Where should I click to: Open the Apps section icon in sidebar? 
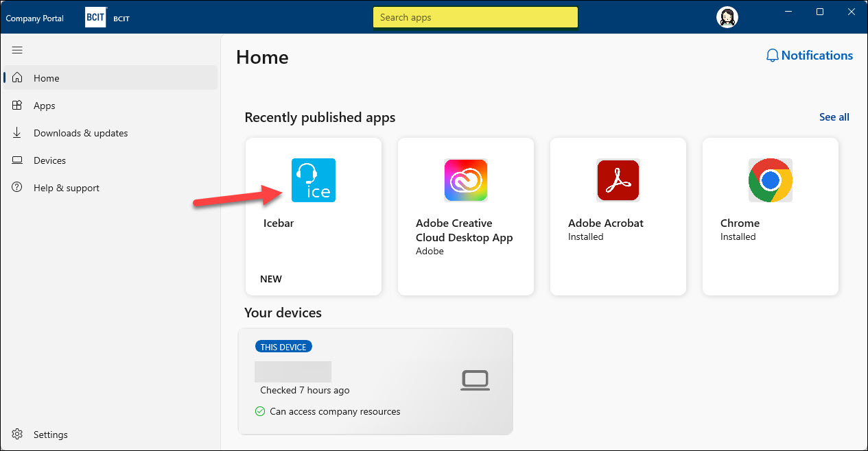tap(16, 105)
